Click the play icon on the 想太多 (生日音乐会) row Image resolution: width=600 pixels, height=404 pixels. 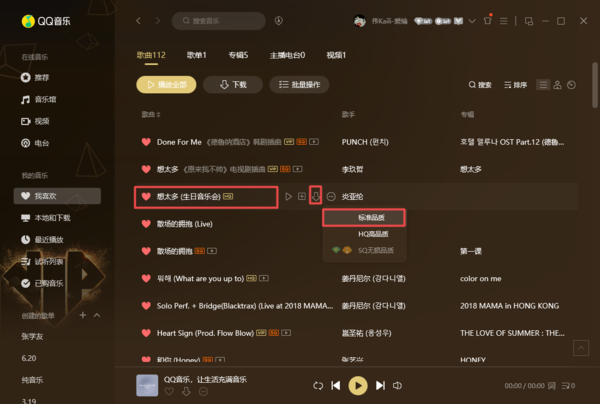pyautogui.click(x=289, y=197)
